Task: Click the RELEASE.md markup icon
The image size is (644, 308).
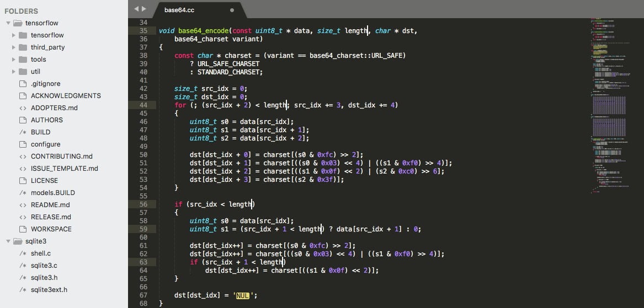Action: [x=23, y=217]
